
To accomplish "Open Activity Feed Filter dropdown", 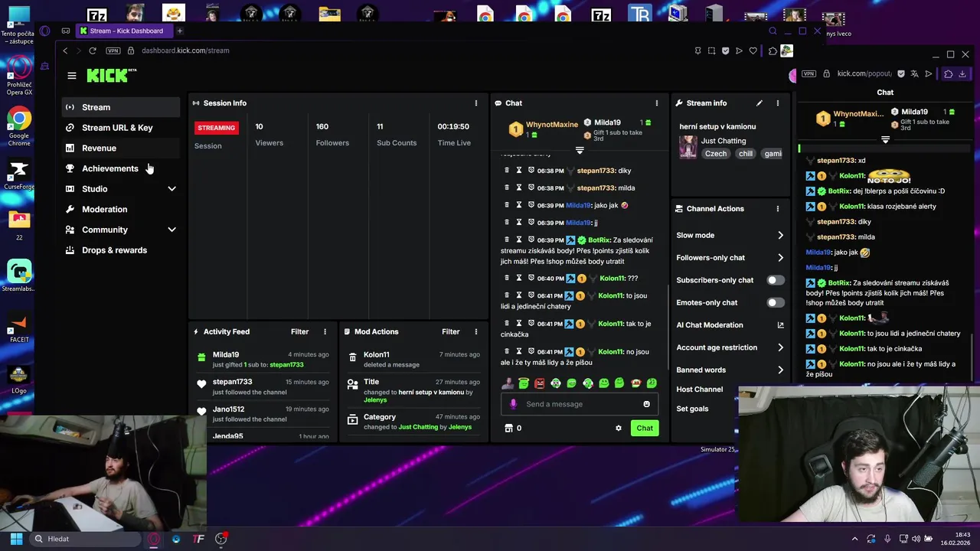I will coord(299,332).
